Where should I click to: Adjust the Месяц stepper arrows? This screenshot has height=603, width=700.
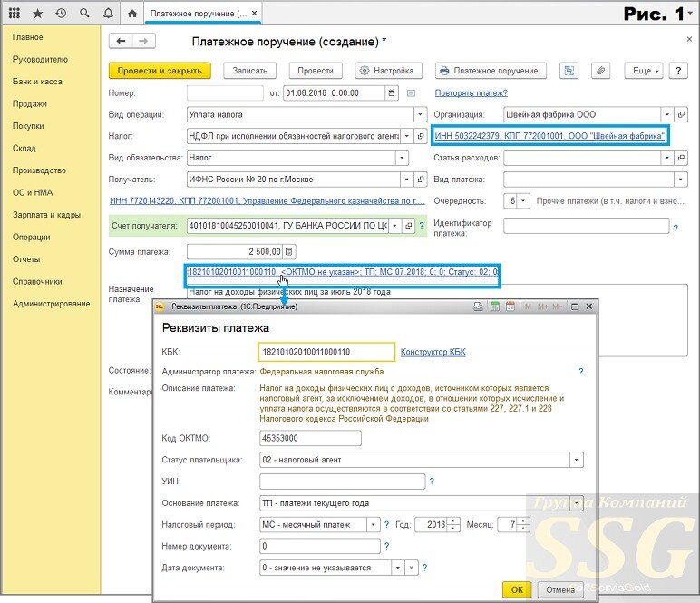pos(524,524)
